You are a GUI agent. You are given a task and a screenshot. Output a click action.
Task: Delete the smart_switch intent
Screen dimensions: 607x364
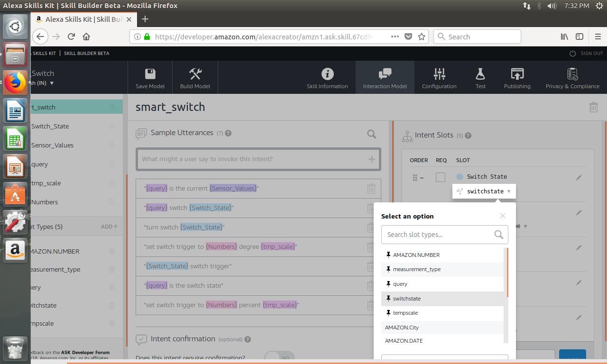pyautogui.click(x=593, y=107)
